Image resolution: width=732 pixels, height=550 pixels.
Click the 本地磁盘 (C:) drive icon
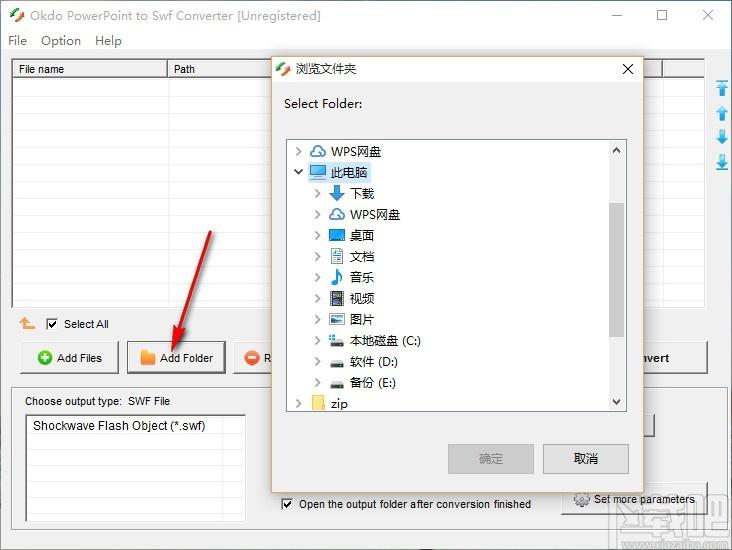click(337, 340)
